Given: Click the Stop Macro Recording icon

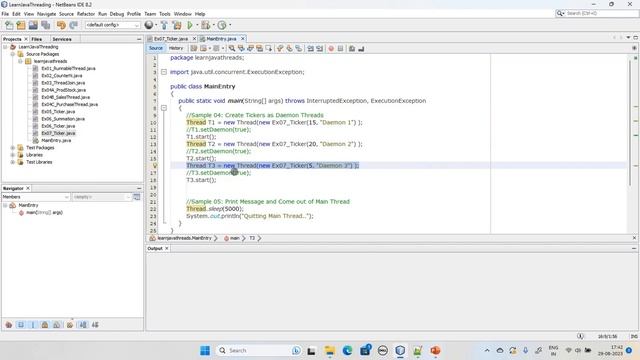Looking at the screenshot, I should pos(340,49).
